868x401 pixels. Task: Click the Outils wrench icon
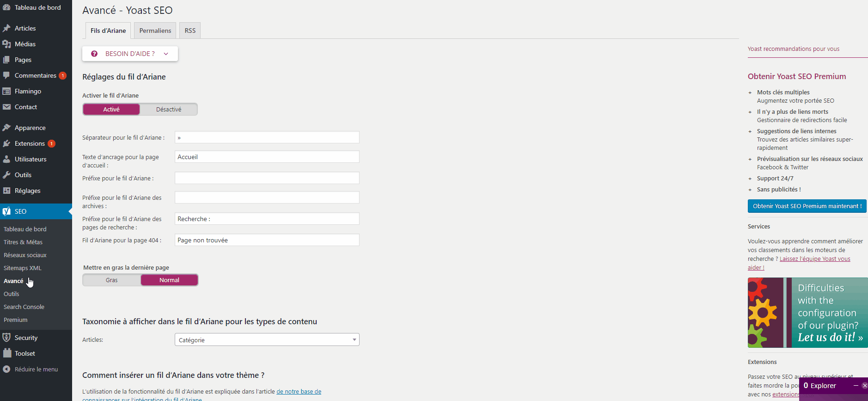point(6,175)
